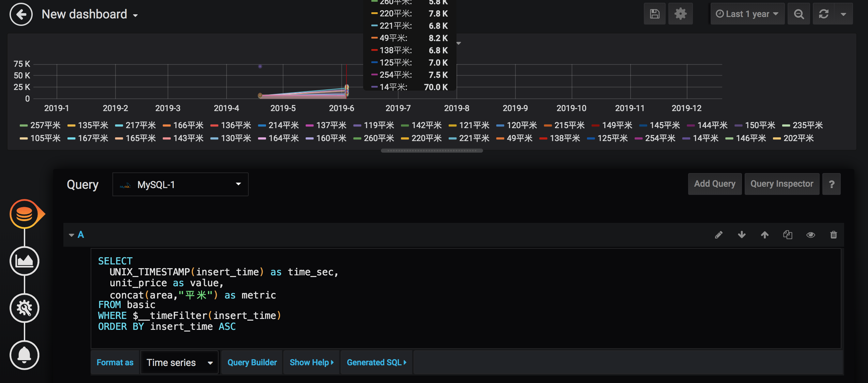The image size is (868, 383).
Task: Refresh the dashboard
Action: (x=824, y=14)
